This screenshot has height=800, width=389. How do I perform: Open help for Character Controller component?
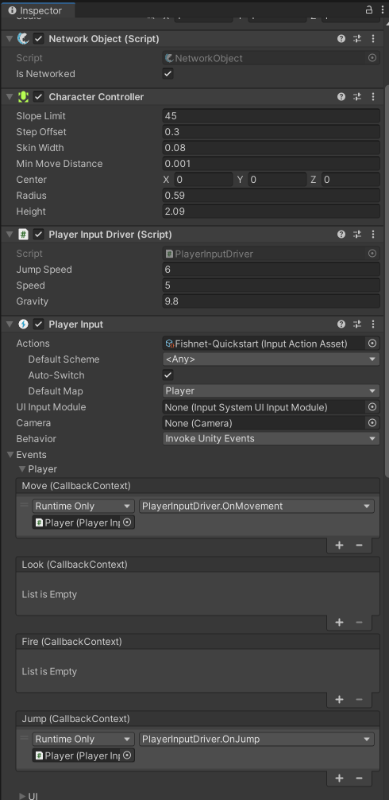pos(341,97)
